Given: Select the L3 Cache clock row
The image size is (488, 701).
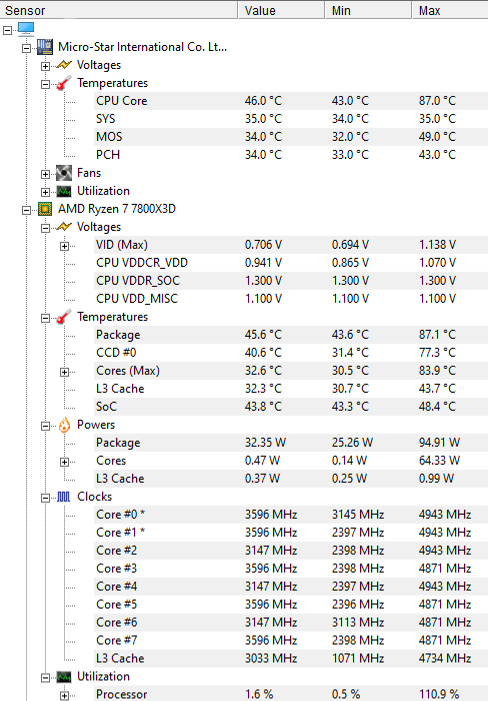Looking at the screenshot, I should 291,658.
